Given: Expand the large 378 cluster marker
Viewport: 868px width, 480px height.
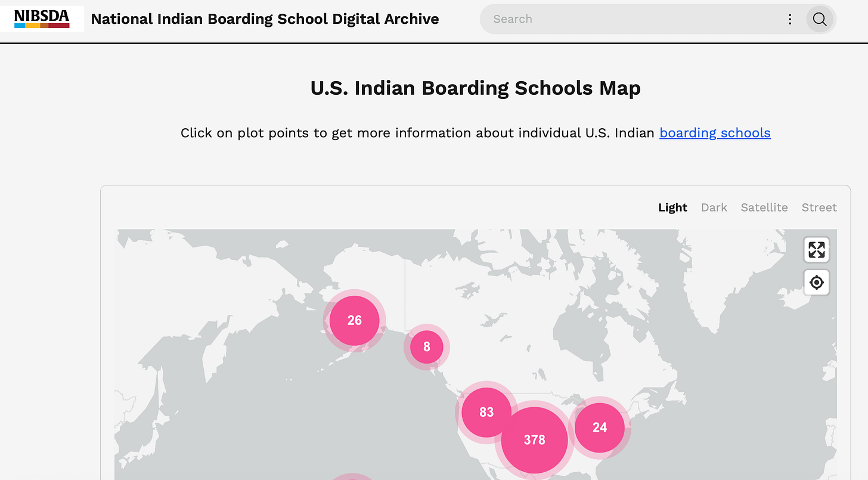Looking at the screenshot, I should click(534, 440).
